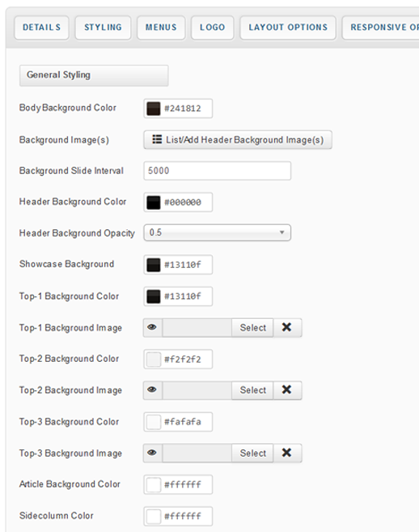Open the Top-2 Background Color swatch
This screenshot has width=419, height=532.
(153, 360)
